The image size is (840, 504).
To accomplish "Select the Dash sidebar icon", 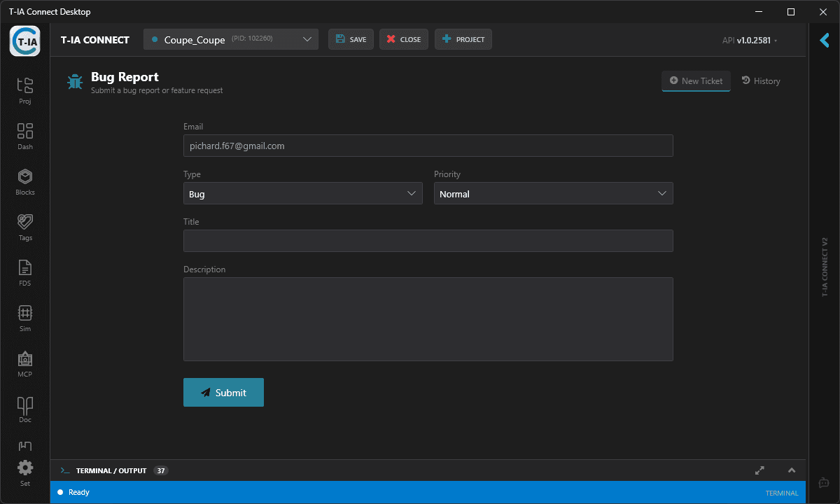I will point(24,135).
